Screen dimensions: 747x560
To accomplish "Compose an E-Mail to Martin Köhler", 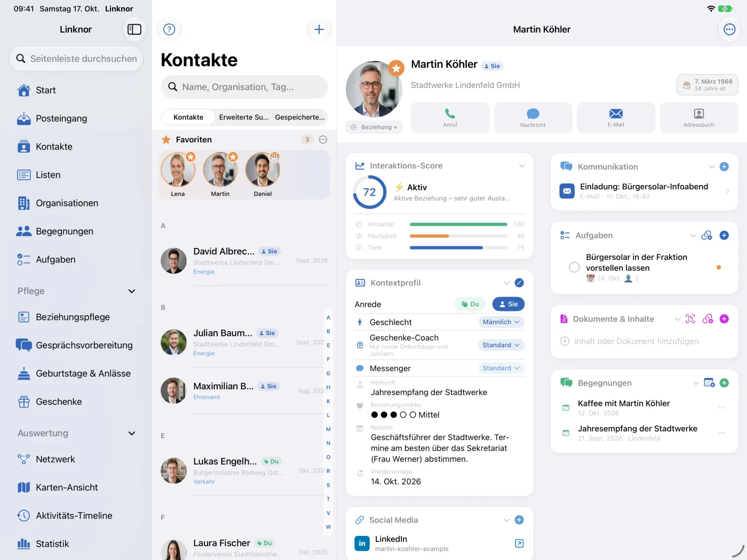I will click(x=616, y=117).
